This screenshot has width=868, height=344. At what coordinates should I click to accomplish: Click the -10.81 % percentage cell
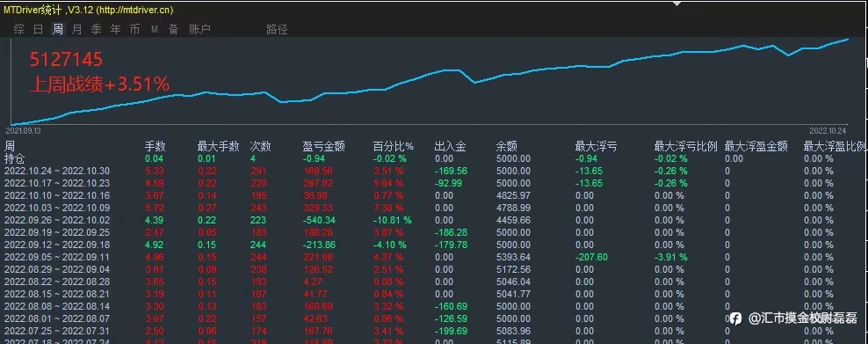coord(393,220)
